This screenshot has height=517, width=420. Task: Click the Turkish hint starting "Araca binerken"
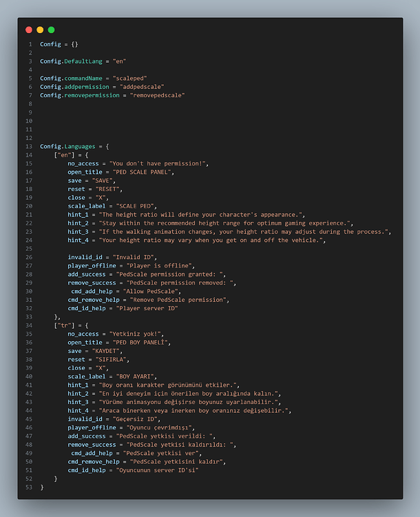click(x=193, y=411)
